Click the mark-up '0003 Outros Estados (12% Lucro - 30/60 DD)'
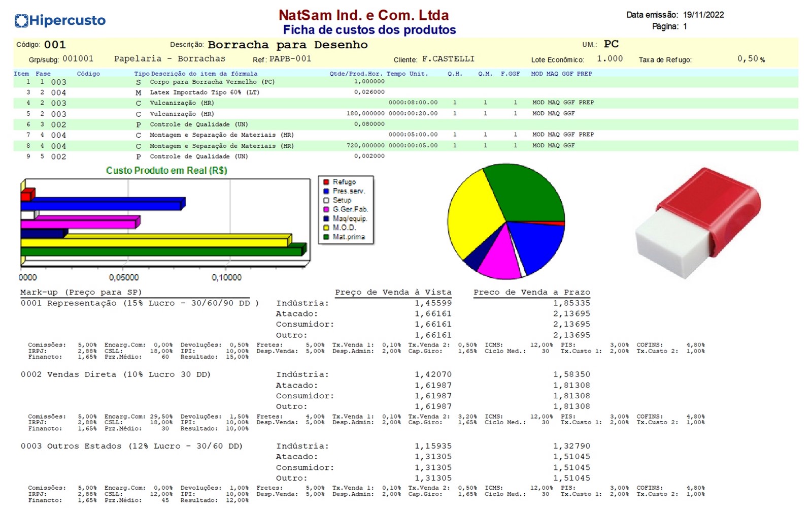This screenshot has height=508, width=812. [x=132, y=447]
